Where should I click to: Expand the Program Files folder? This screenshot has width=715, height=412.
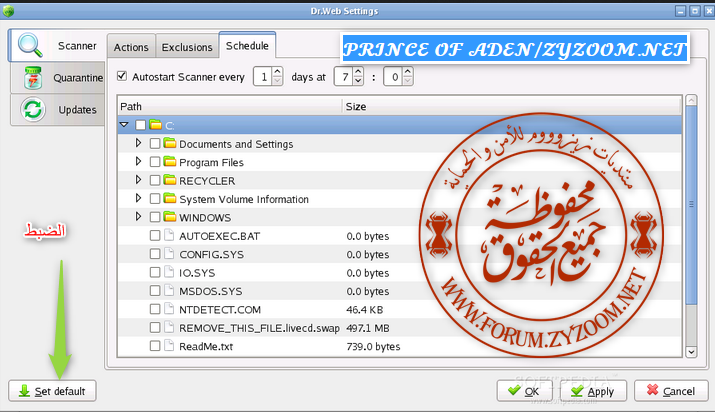138,161
